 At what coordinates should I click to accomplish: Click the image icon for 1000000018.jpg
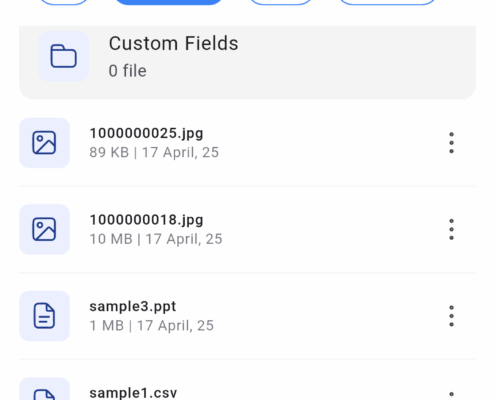(44, 229)
